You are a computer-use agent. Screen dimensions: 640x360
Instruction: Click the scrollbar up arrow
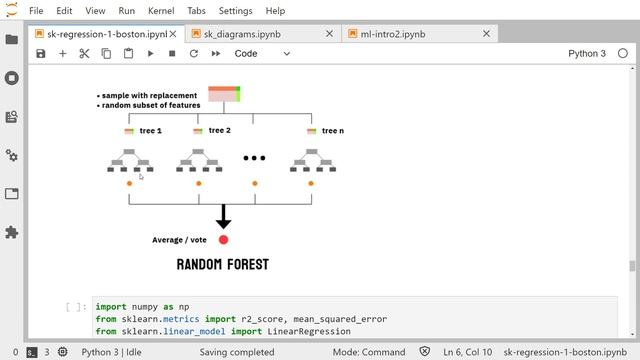click(632, 69)
